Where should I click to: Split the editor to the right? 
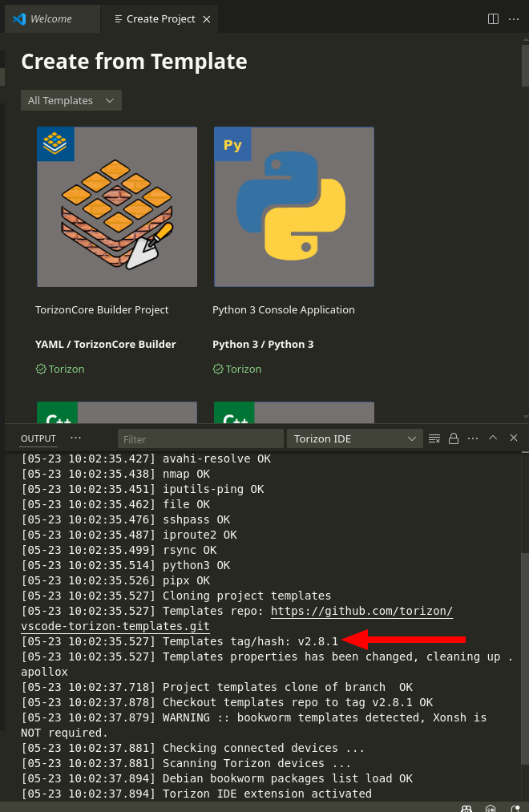493,18
